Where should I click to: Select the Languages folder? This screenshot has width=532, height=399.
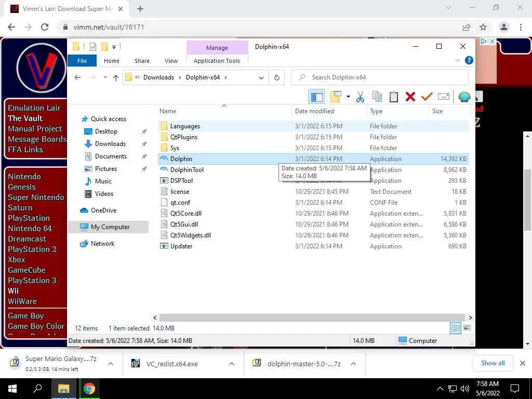[313, 126]
